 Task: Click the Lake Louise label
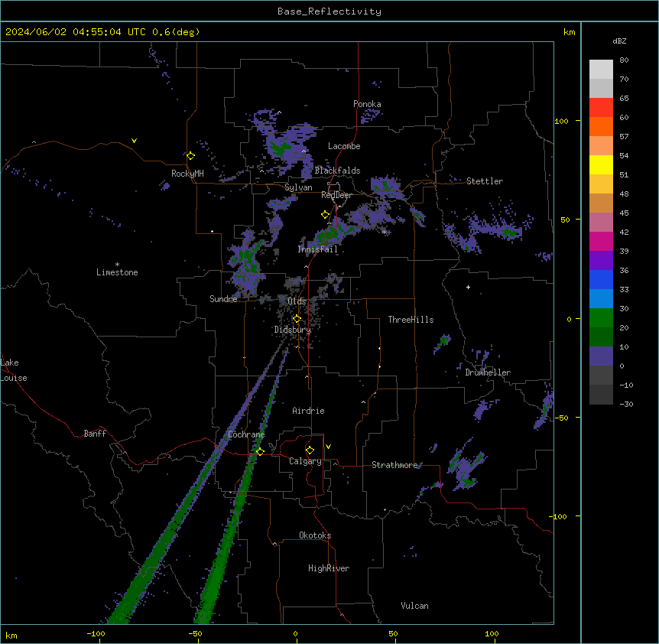14,370
